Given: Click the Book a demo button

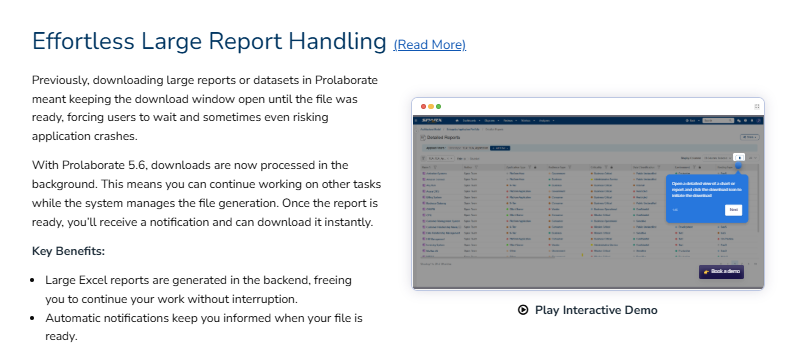Looking at the screenshot, I should pyautogui.click(x=721, y=271).
